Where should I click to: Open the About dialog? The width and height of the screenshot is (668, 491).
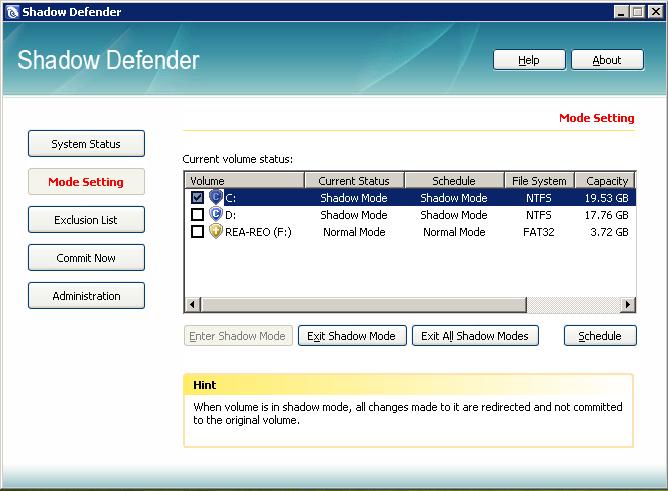[607, 60]
